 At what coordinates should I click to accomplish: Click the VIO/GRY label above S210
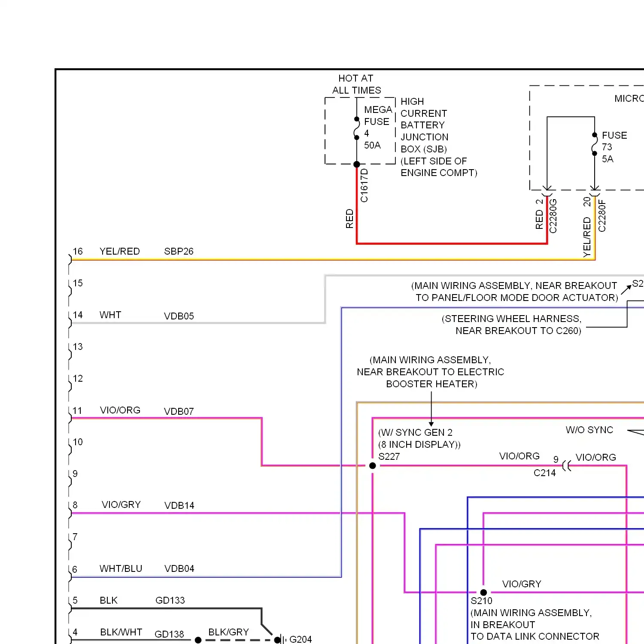[522, 584]
